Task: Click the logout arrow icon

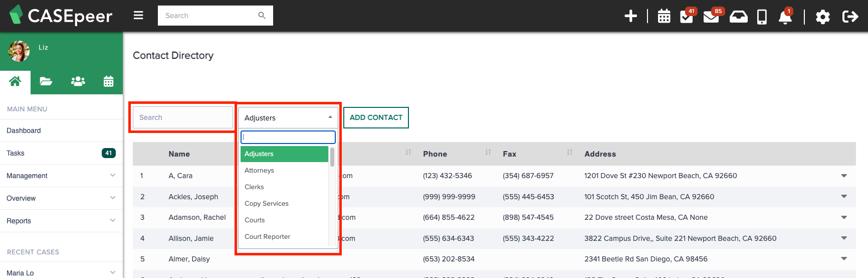Action: point(850,17)
